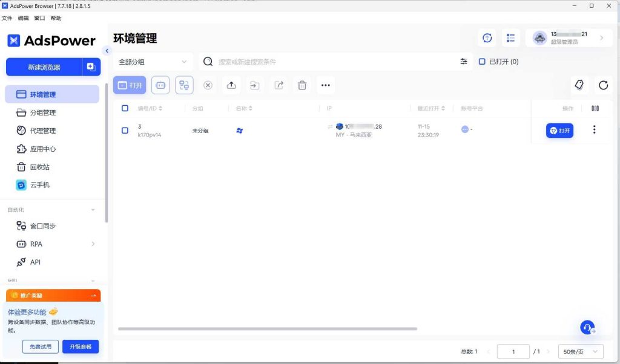The image size is (620, 364).
Task: Click the 新建浏览器 button
Action: [x=44, y=67]
